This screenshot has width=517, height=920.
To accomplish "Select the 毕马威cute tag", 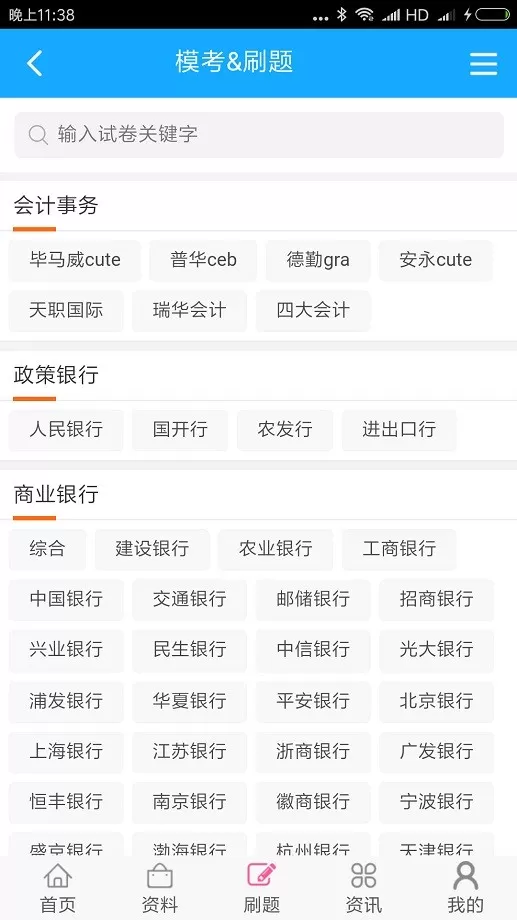I will [75, 260].
